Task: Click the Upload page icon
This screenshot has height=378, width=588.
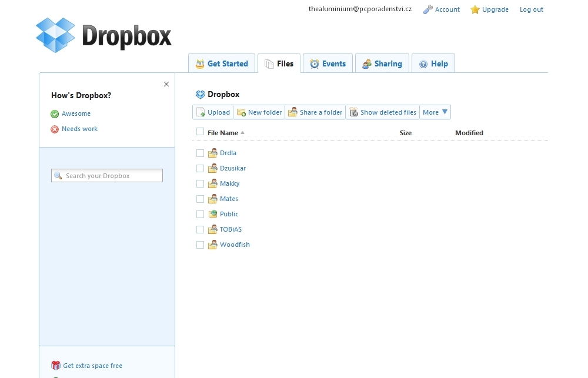Action: click(x=201, y=112)
